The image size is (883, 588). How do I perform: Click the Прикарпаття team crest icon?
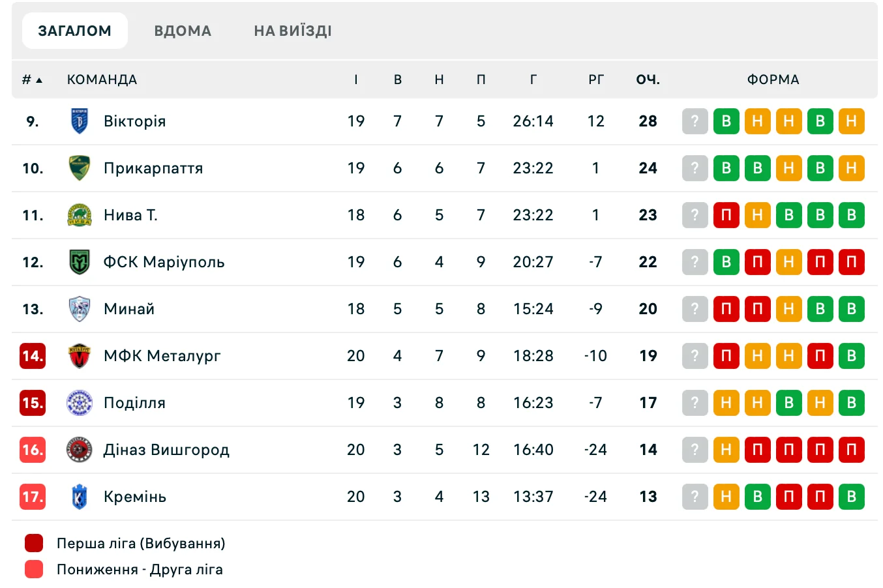pyautogui.click(x=80, y=168)
